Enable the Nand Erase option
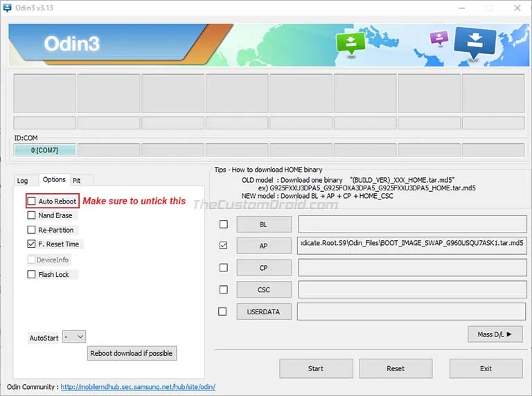This screenshot has width=532, height=396. click(x=31, y=215)
